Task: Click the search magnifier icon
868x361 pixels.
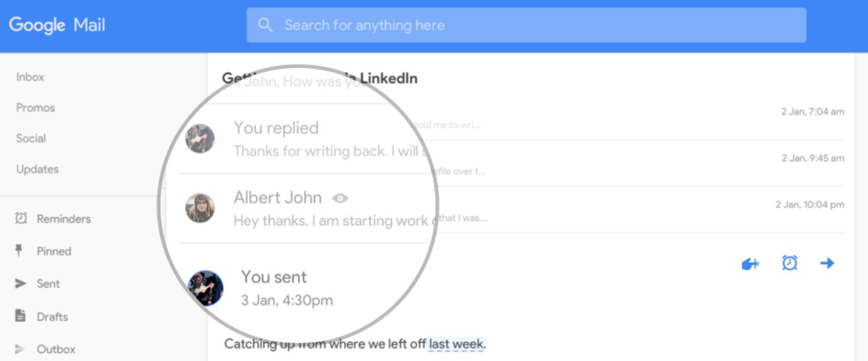Action: tap(265, 25)
